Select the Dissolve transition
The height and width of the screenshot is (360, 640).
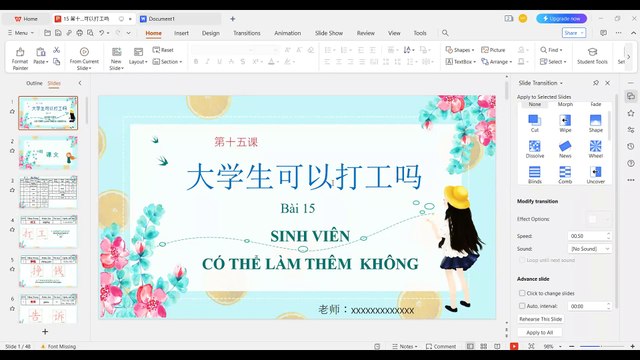(534, 149)
